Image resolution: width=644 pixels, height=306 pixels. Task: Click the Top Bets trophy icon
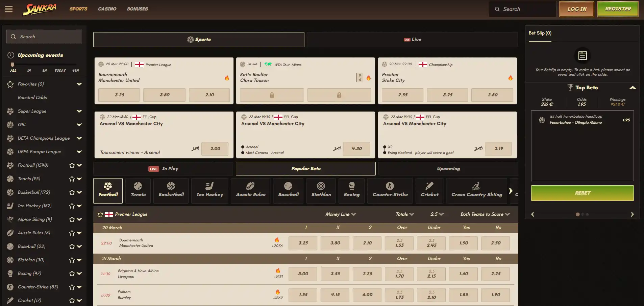click(x=570, y=88)
